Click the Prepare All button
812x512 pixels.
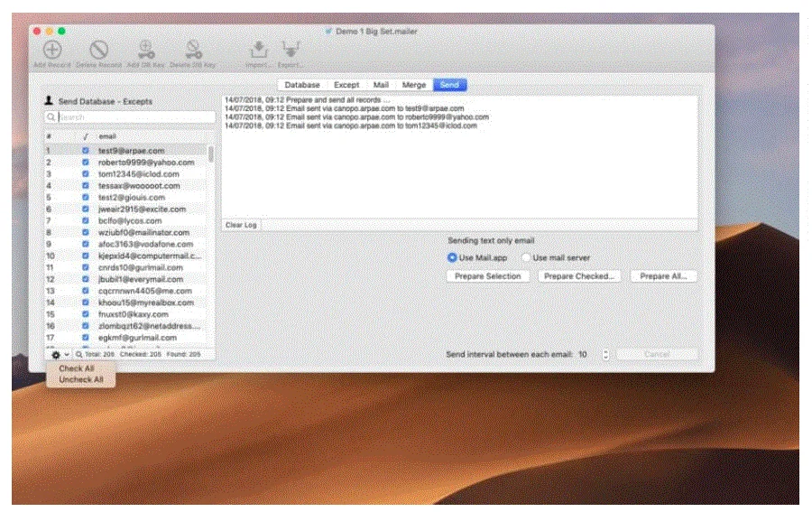click(x=663, y=276)
